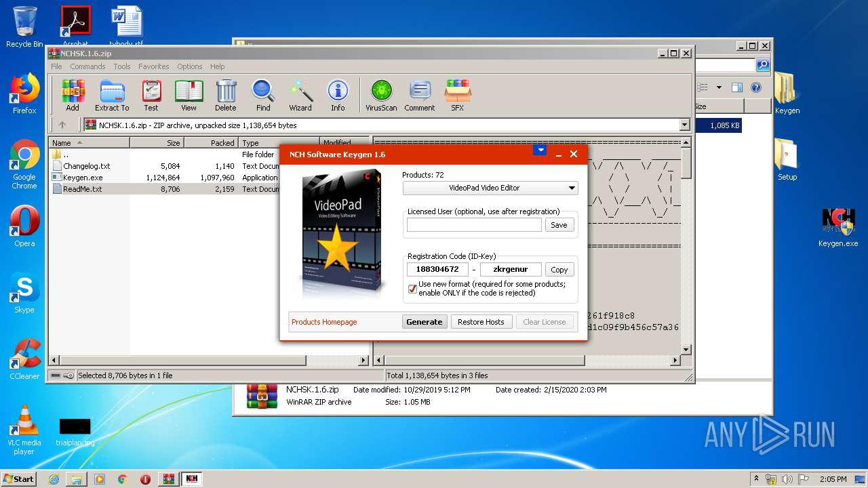Go up one folder level arrow
This screenshot has width=868, height=488.
click(62, 125)
